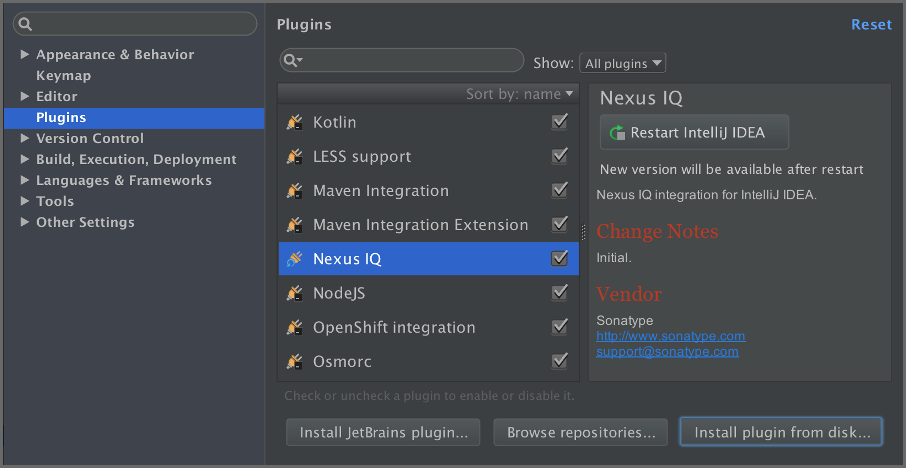Expand the Version Control node
The width and height of the screenshot is (906, 468).
(24, 138)
